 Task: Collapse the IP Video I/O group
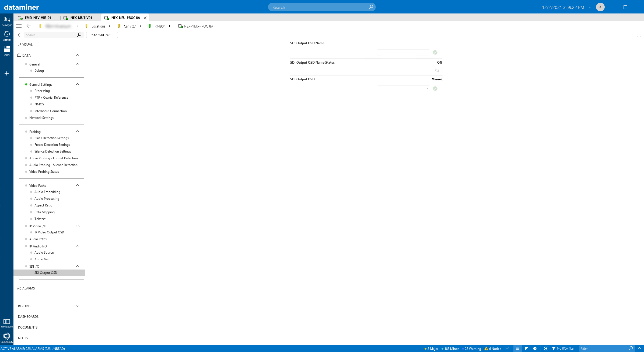point(78,226)
